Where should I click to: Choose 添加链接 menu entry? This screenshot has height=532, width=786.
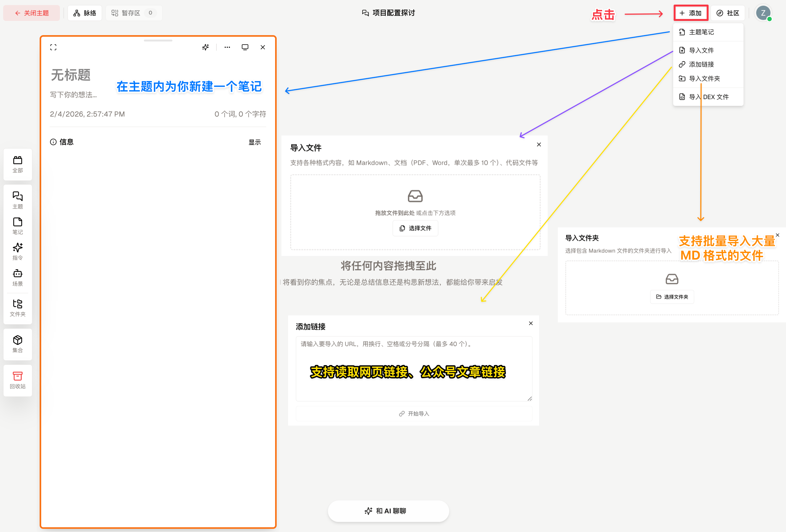point(701,64)
